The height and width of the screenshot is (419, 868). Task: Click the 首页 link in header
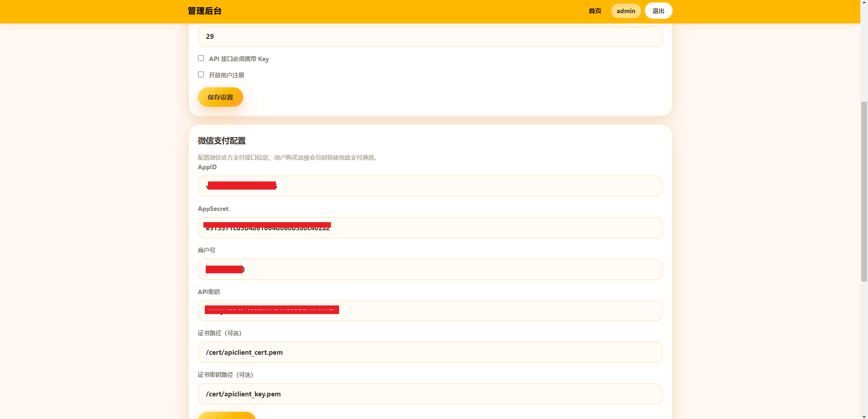pyautogui.click(x=595, y=11)
